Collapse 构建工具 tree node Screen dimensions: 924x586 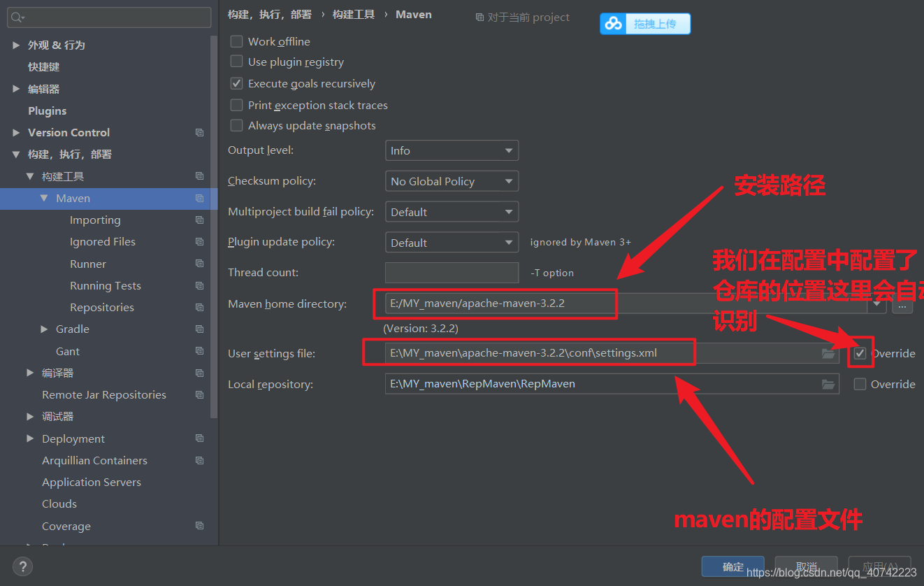(30, 176)
